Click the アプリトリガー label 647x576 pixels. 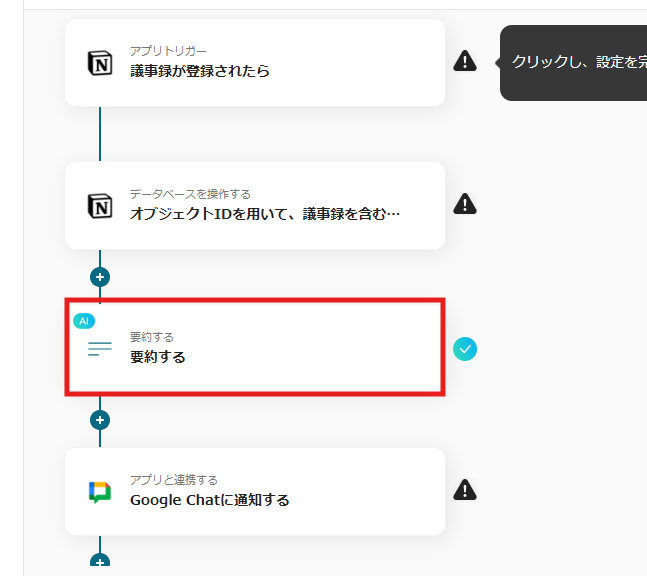(x=168, y=51)
